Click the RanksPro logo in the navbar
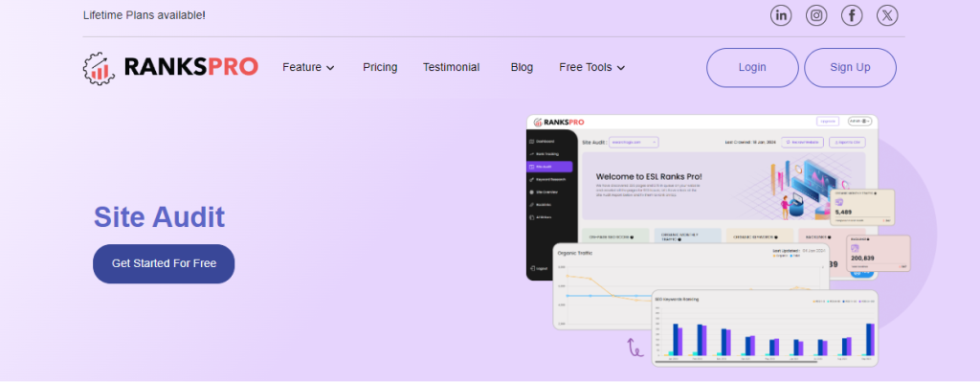This screenshot has height=383, width=980. coord(170,68)
